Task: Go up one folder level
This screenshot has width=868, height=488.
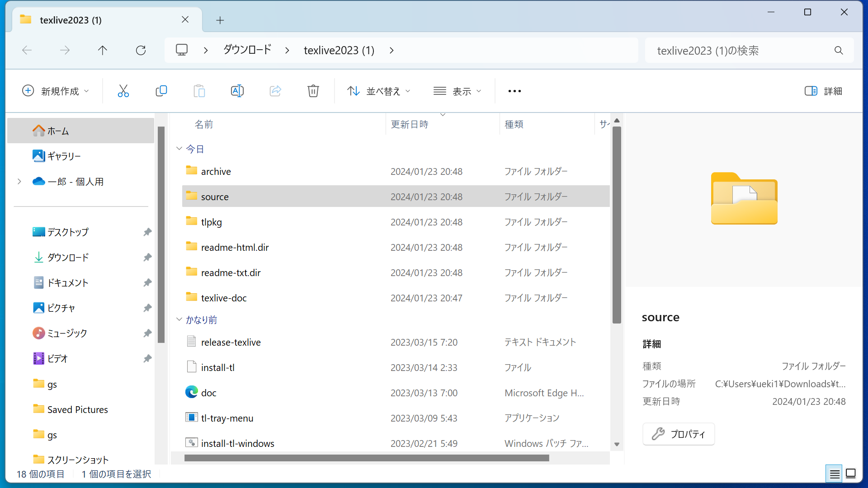Action: pyautogui.click(x=103, y=50)
